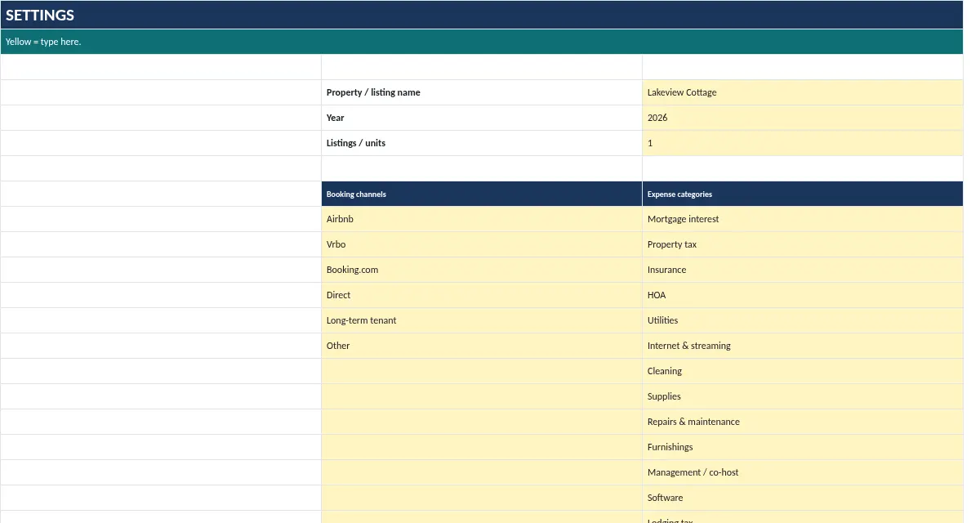Select the 'Management / co-host' expense cell

(x=803, y=472)
